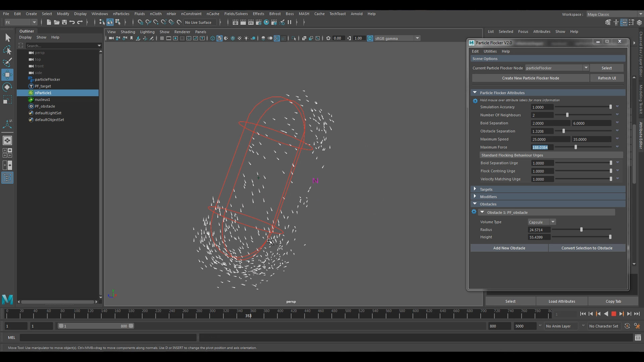The image size is (644, 362).
Task: Click the Save scene icon
Action: (64, 22)
